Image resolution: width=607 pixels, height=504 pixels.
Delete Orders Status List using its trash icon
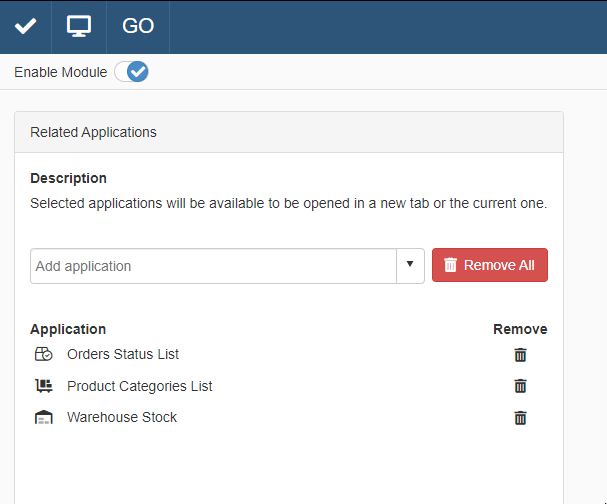[x=520, y=354]
